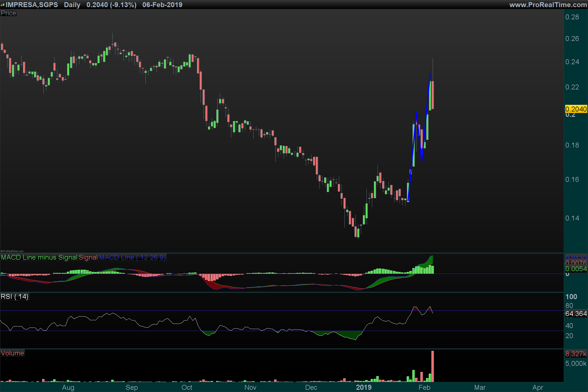588x392 pixels.
Task: Click the tallest red volume bar
Action: click(x=432, y=366)
